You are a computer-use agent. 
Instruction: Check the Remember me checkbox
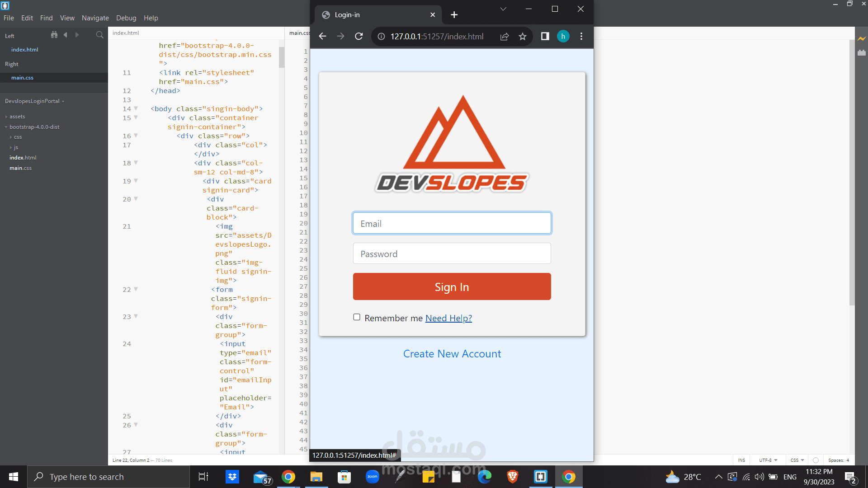[357, 317]
